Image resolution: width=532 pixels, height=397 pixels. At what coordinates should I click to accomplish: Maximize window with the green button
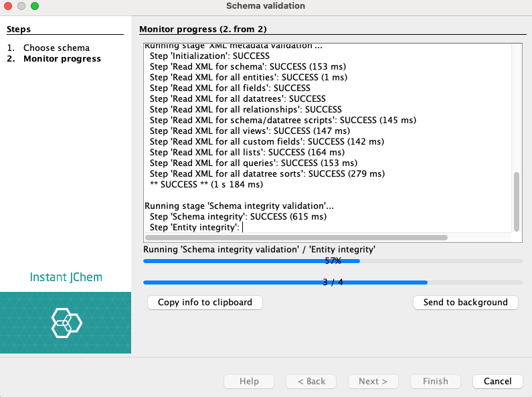(35, 6)
